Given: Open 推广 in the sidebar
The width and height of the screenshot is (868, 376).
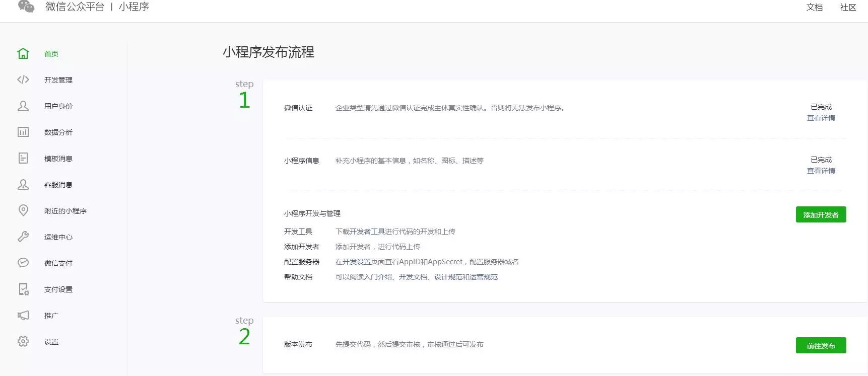Looking at the screenshot, I should (x=51, y=316).
